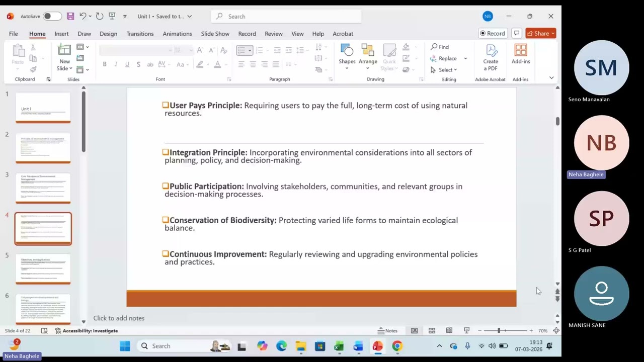Open the Comments pane icon
This screenshot has width=644, height=362.
[x=517, y=33]
